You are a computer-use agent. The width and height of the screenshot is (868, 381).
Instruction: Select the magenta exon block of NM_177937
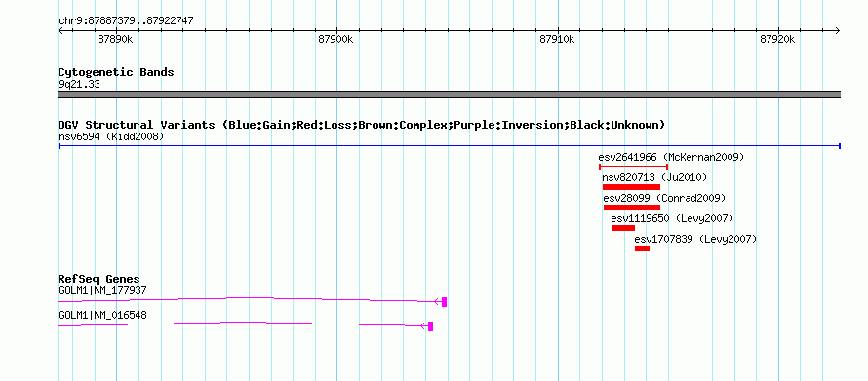coord(444,302)
